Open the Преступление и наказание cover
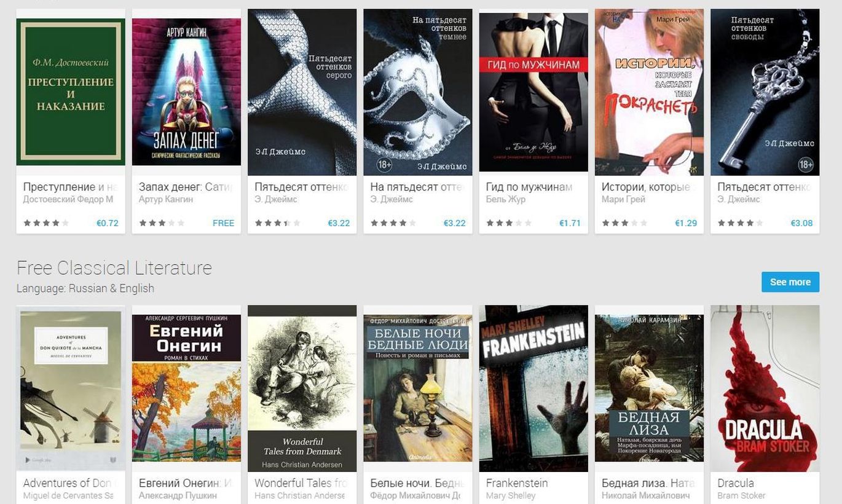This screenshot has height=504, width=842. pyautogui.click(x=71, y=92)
